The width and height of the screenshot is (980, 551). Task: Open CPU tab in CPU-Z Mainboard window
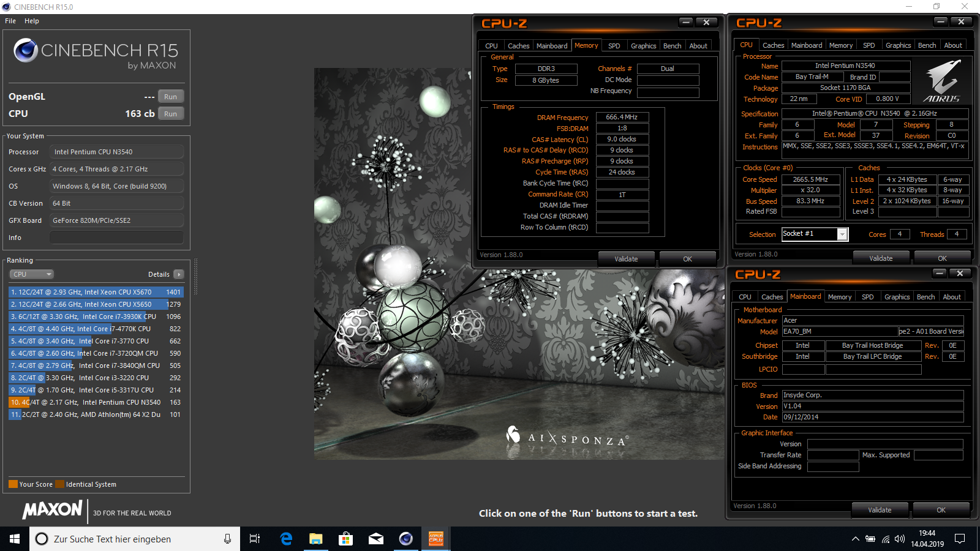point(745,297)
